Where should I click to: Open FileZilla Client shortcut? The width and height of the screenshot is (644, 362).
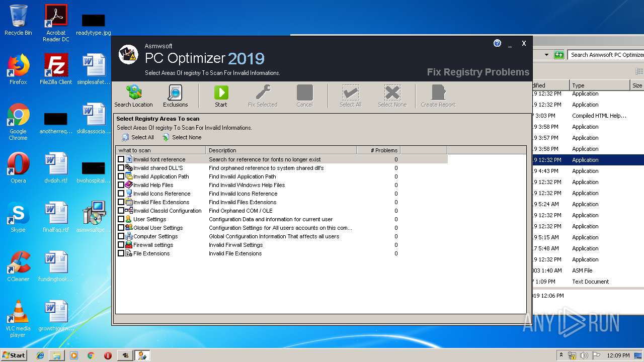click(56, 69)
